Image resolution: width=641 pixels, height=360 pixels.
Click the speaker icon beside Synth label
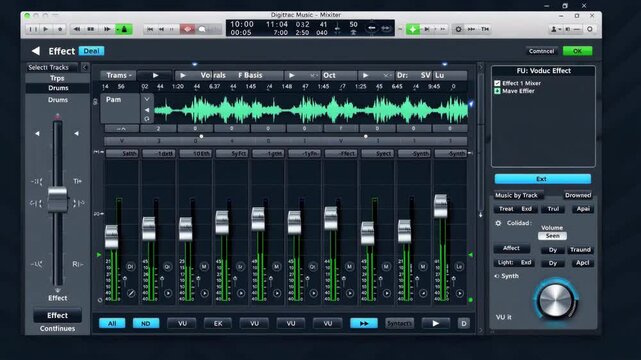click(x=497, y=276)
